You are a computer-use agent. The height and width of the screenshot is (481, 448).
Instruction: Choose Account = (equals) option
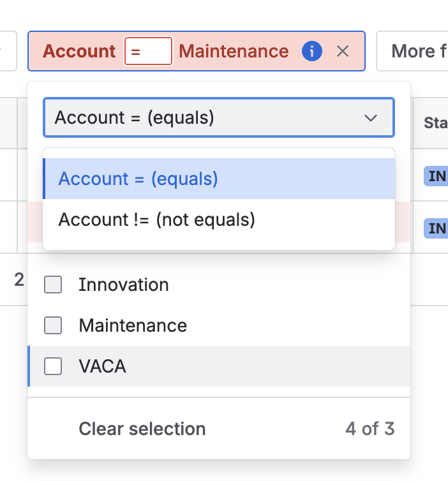[x=219, y=179]
